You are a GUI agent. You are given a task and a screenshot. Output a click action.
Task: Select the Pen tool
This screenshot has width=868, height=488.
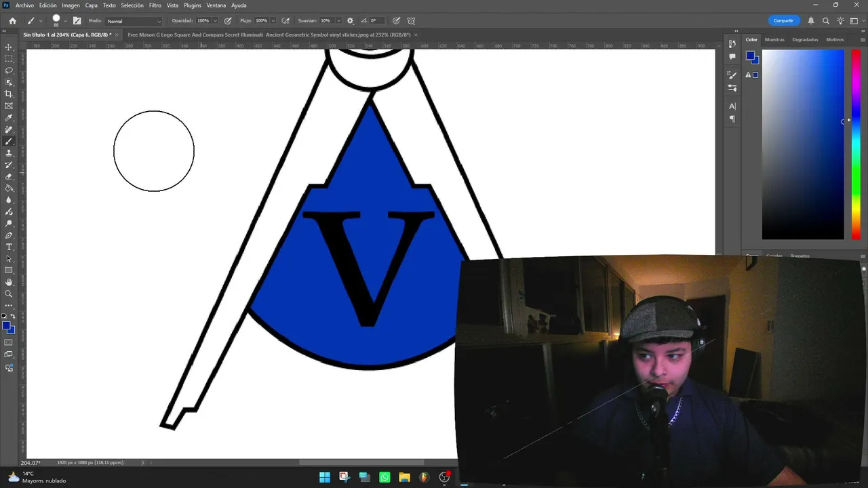click(9, 235)
